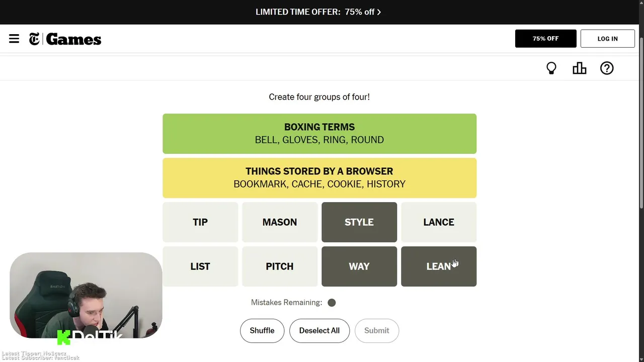644x362 pixels.
Task: Open the statistics bar chart icon
Action: click(x=580, y=68)
